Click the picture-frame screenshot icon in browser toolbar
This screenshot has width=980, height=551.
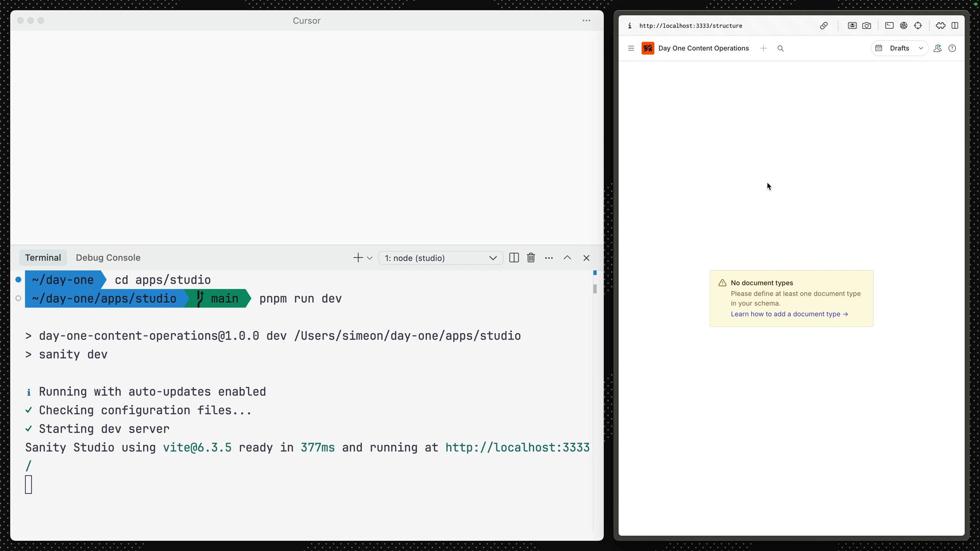pyautogui.click(x=852, y=26)
